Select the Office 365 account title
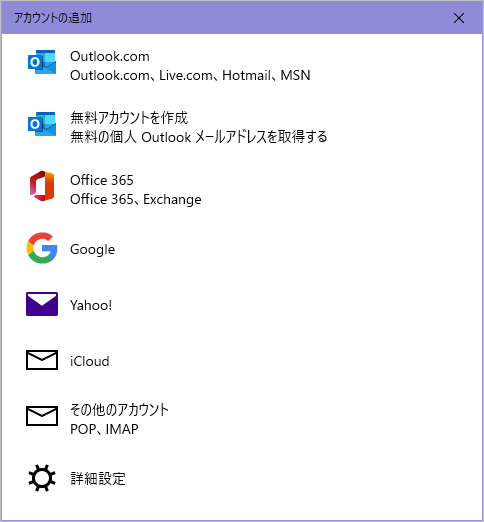 pyautogui.click(x=102, y=180)
